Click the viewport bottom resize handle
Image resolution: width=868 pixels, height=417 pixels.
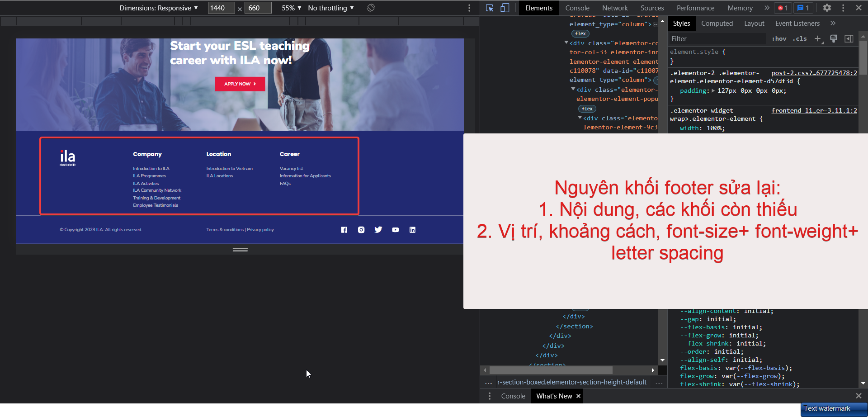pyautogui.click(x=240, y=249)
